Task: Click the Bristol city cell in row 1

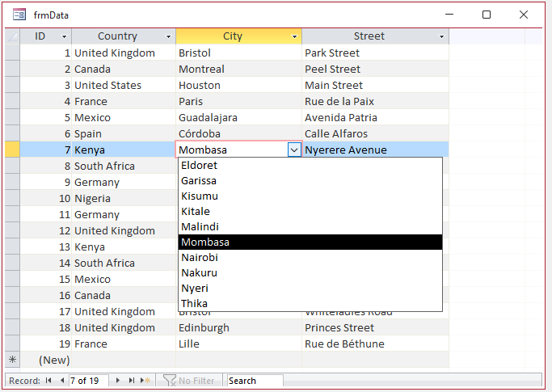Action: pyautogui.click(x=238, y=53)
